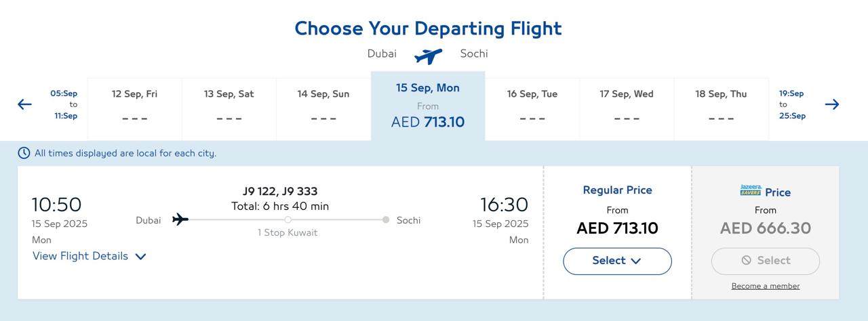868x321 pixels.
Task: Click chevron next to View Flight Details
Action: pyautogui.click(x=140, y=257)
